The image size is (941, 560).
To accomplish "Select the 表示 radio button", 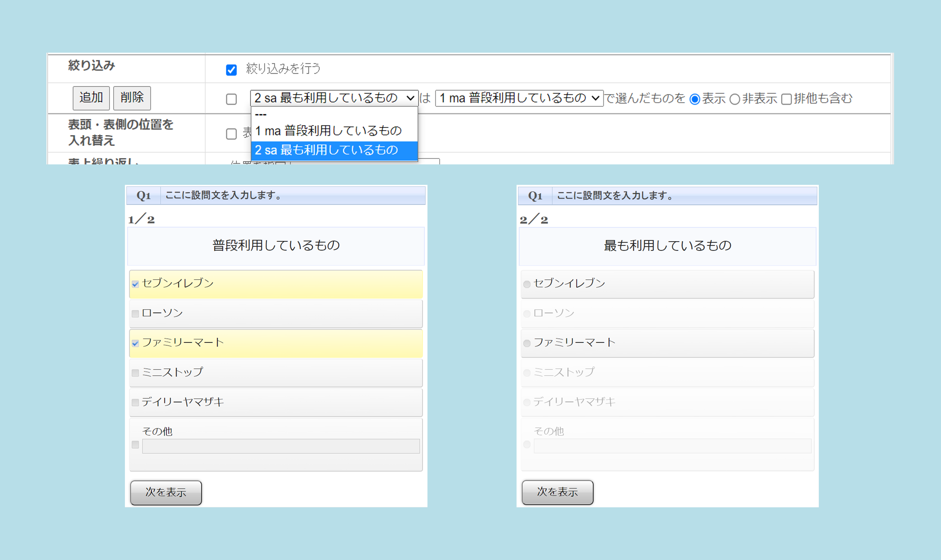I will [x=695, y=99].
